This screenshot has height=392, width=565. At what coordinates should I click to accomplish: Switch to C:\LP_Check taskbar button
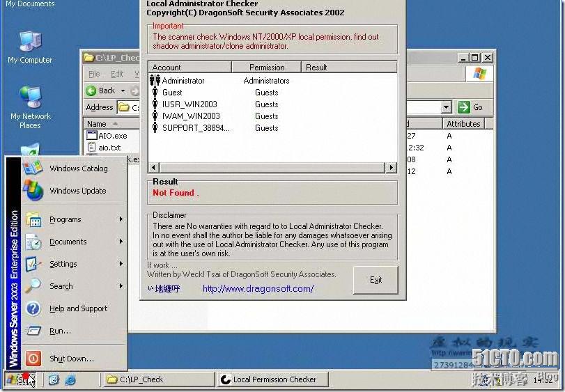point(160,379)
